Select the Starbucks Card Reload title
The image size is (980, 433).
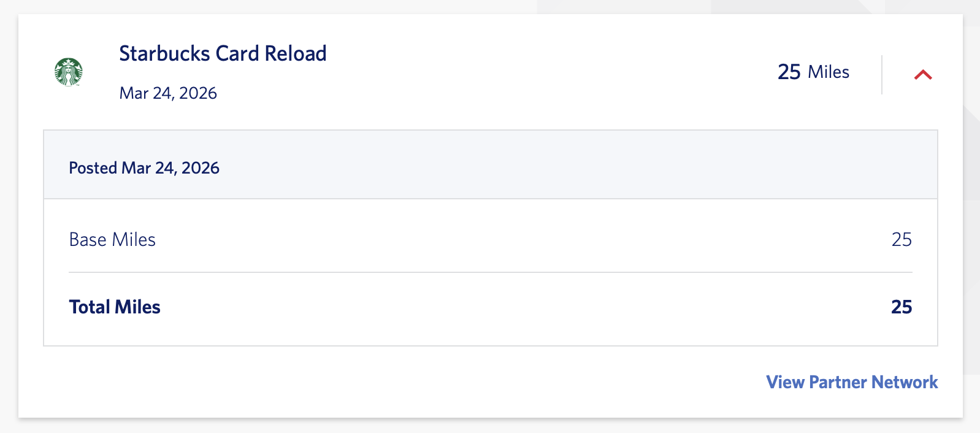point(223,54)
